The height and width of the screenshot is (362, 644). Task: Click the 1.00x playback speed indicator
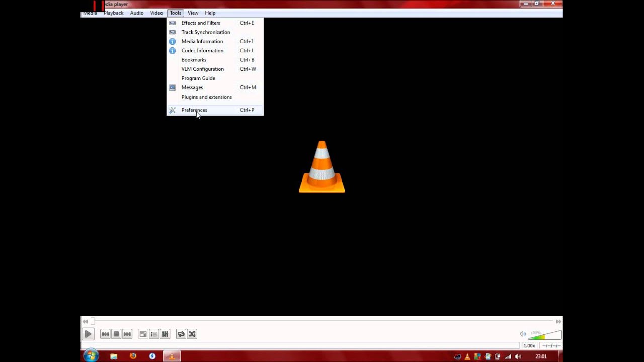coord(529,346)
